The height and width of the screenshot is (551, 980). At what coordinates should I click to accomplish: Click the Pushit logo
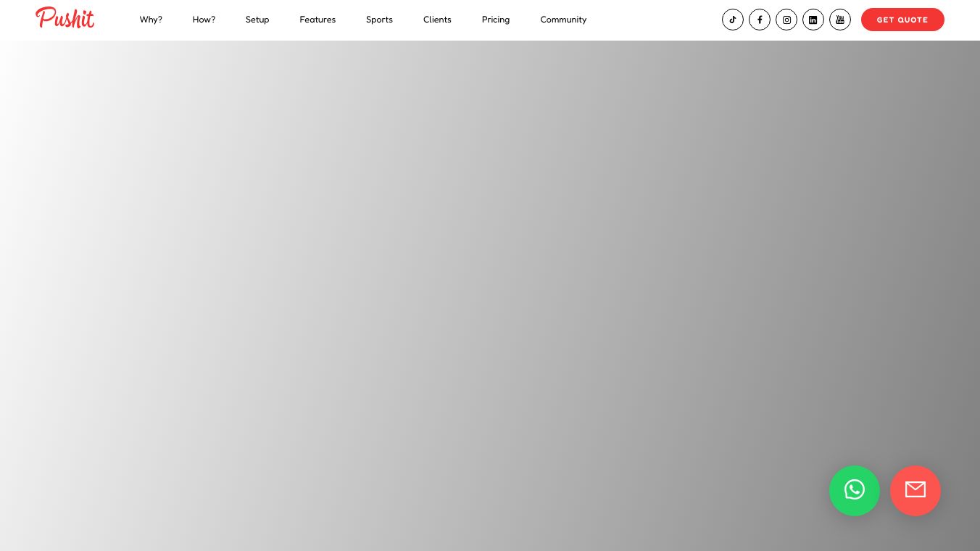(x=65, y=17)
